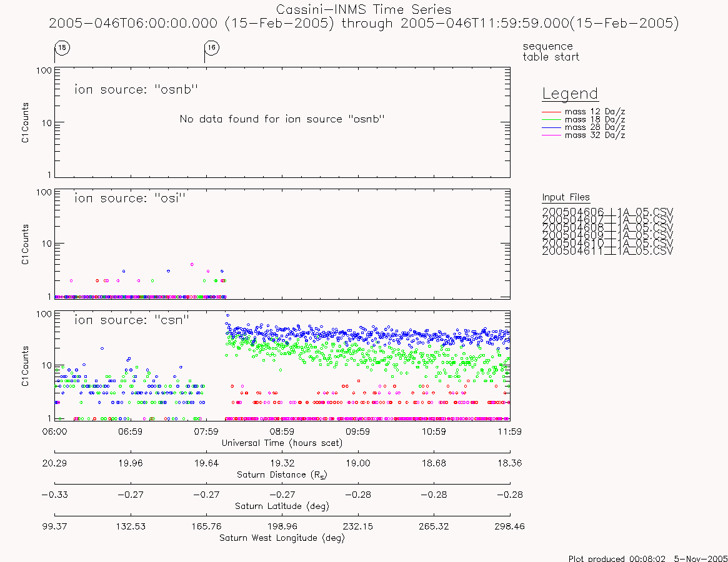
Task: Click the Input Files heading
Action: [x=566, y=198]
